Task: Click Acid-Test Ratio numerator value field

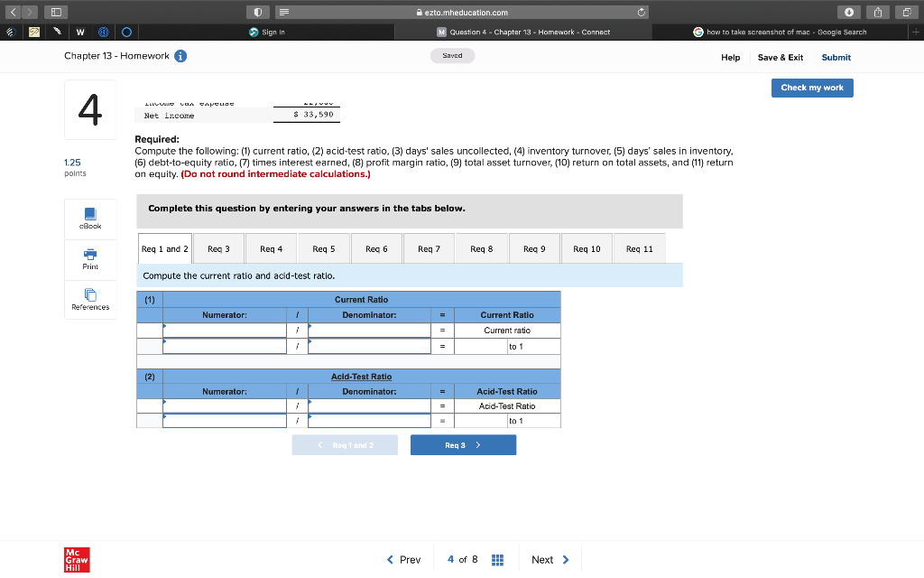Action: (x=225, y=421)
